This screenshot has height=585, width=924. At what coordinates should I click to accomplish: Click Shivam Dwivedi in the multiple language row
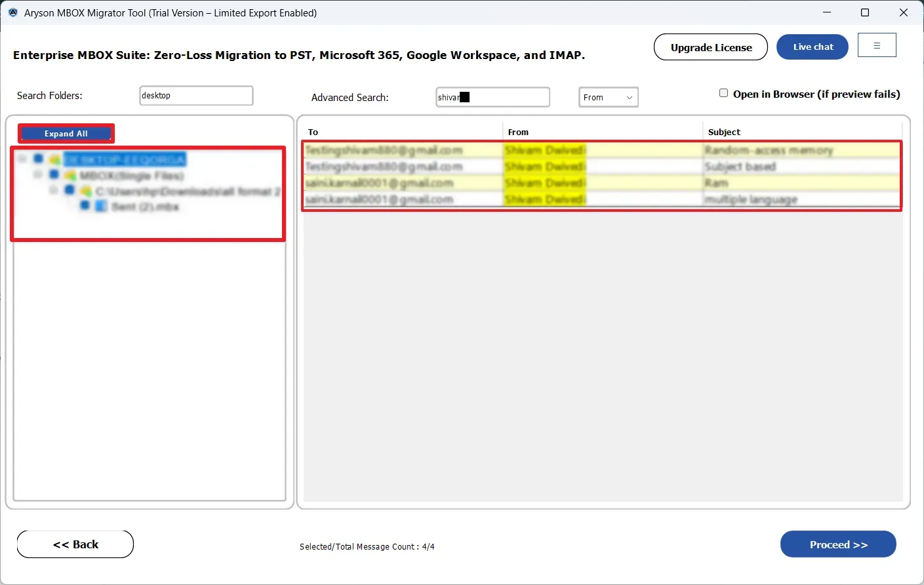(x=545, y=199)
